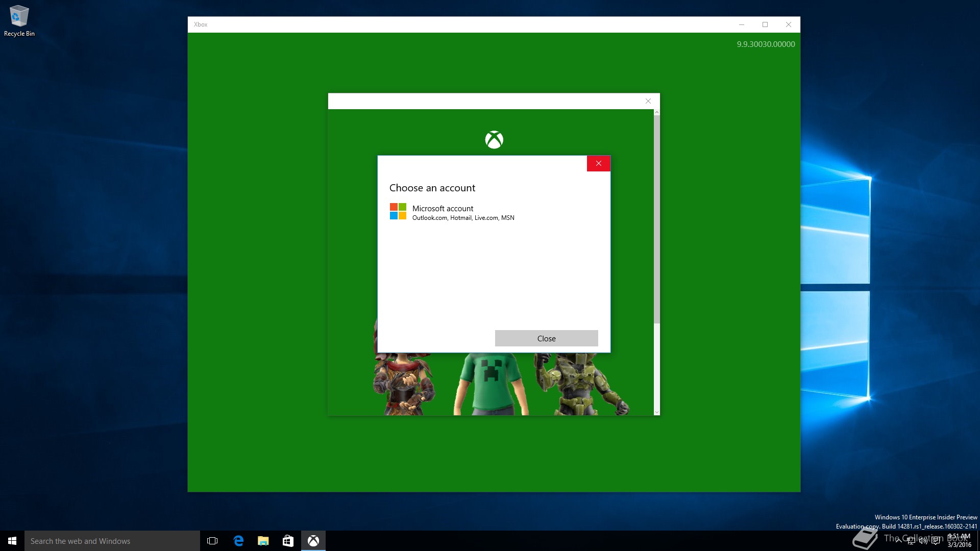Dismiss dialog with red X button
Image resolution: width=980 pixels, height=551 pixels.
[x=598, y=163]
